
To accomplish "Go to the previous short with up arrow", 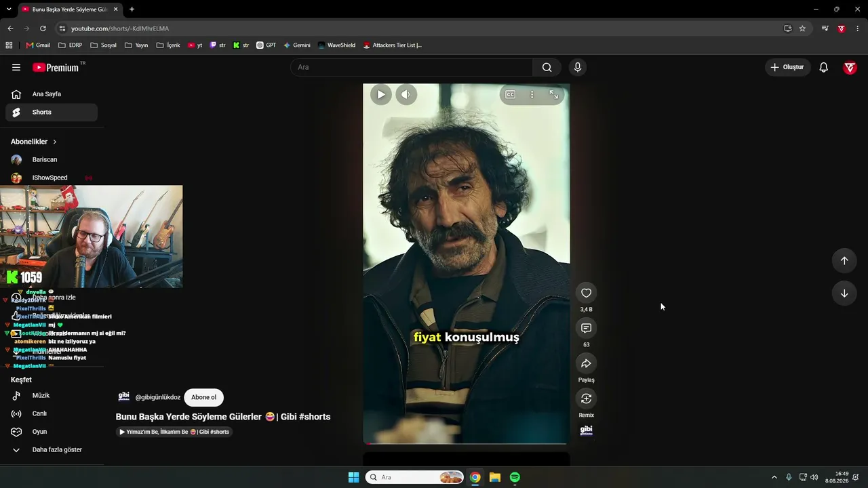I will [844, 261].
